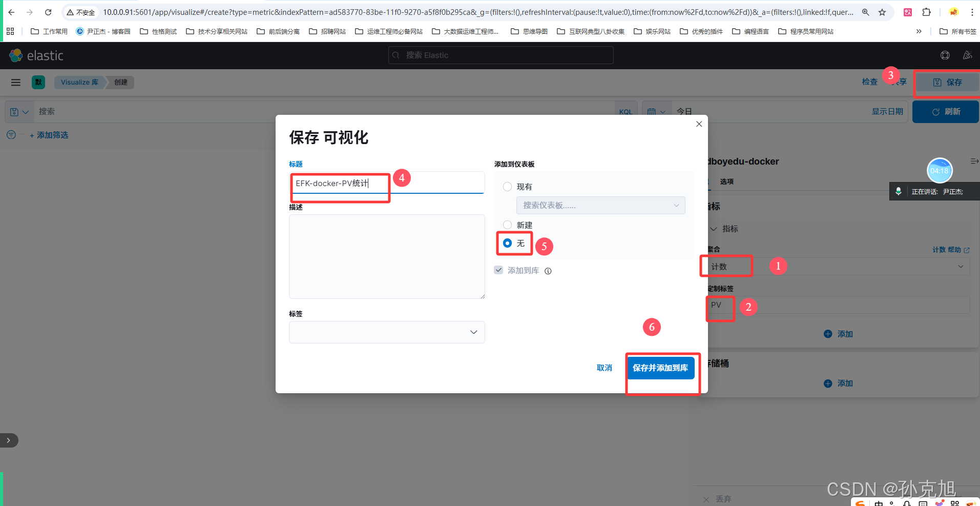
Task: Show more bookmarks with the chevron
Action: pos(919,31)
